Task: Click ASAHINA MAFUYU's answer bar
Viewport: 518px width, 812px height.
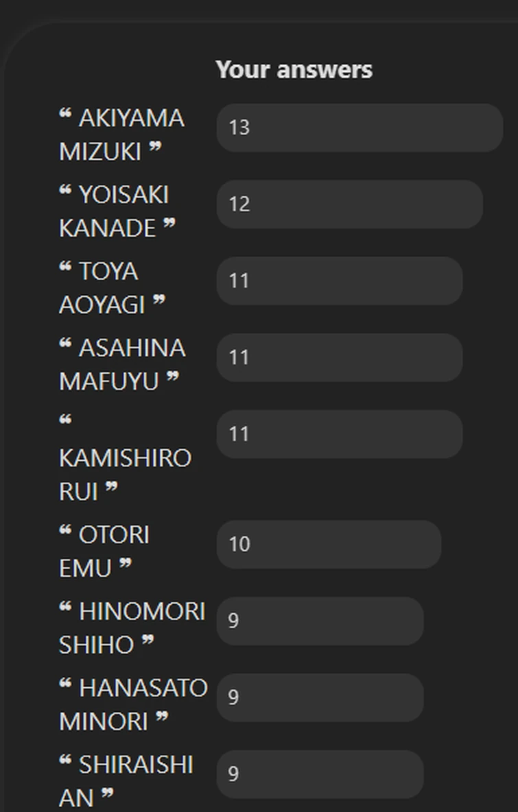Action: [339, 358]
